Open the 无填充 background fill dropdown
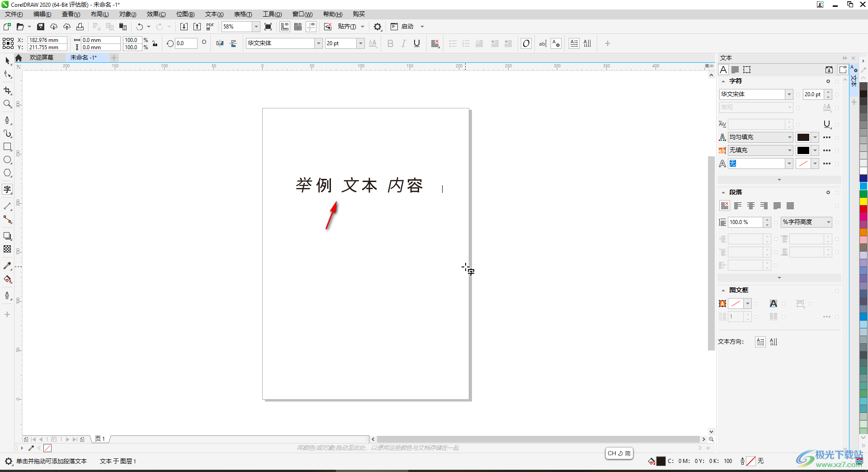868x472 pixels. tap(789, 150)
